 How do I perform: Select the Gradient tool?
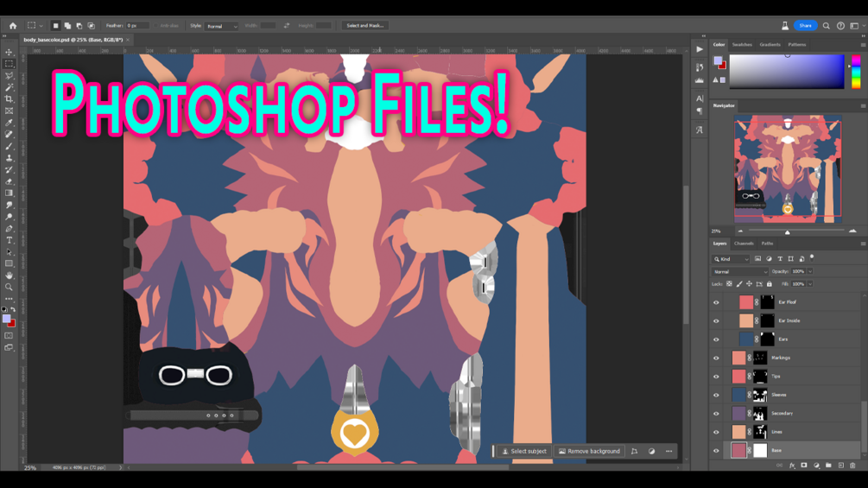(9, 193)
